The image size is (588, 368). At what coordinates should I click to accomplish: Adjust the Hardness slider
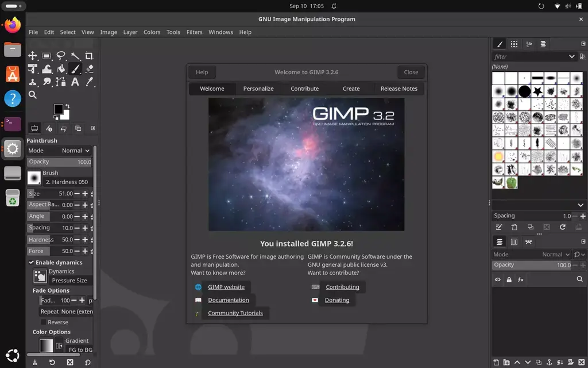click(50, 240)
